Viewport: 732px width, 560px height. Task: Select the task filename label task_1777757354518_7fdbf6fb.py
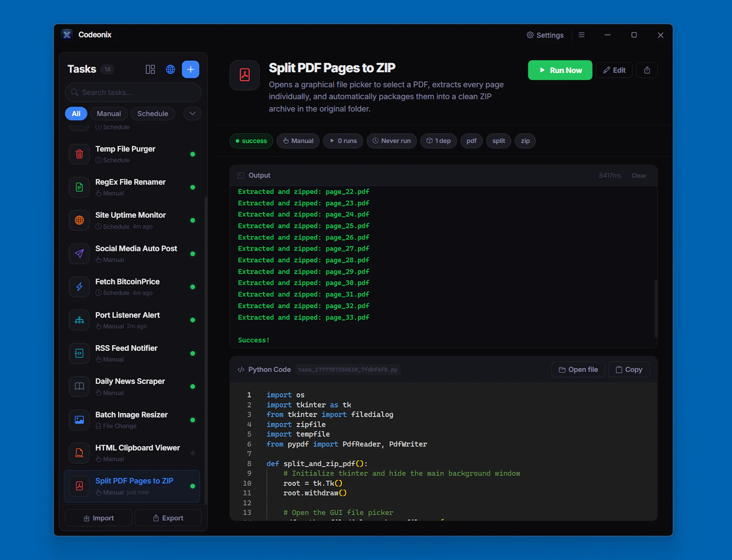pyautogui.click(x=348, y=370)
